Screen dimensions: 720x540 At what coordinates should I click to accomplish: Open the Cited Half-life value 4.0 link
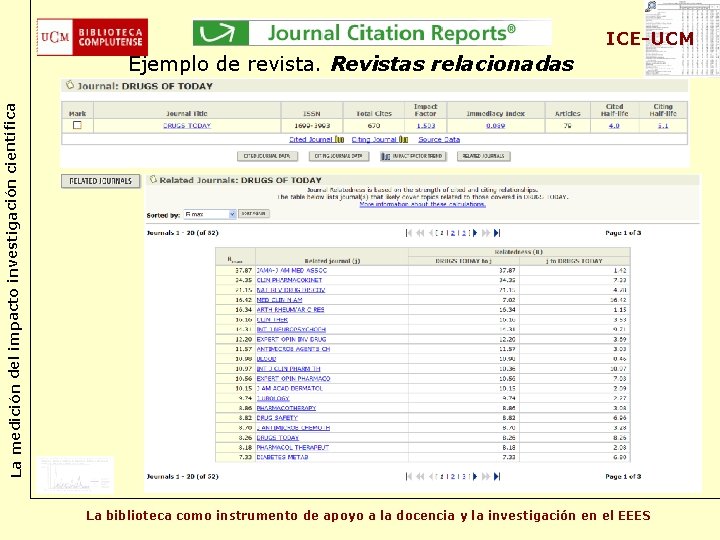coord(614,125)
